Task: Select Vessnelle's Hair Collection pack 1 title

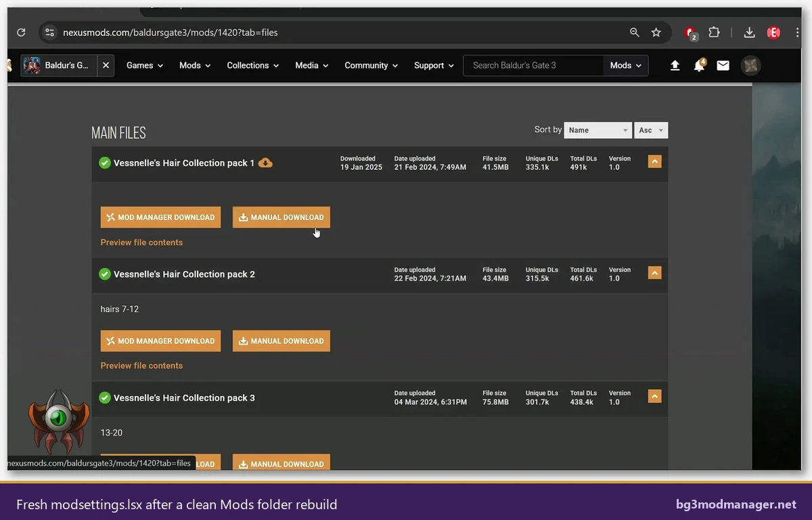Action: pyautogui.click(x=184, y=163)
